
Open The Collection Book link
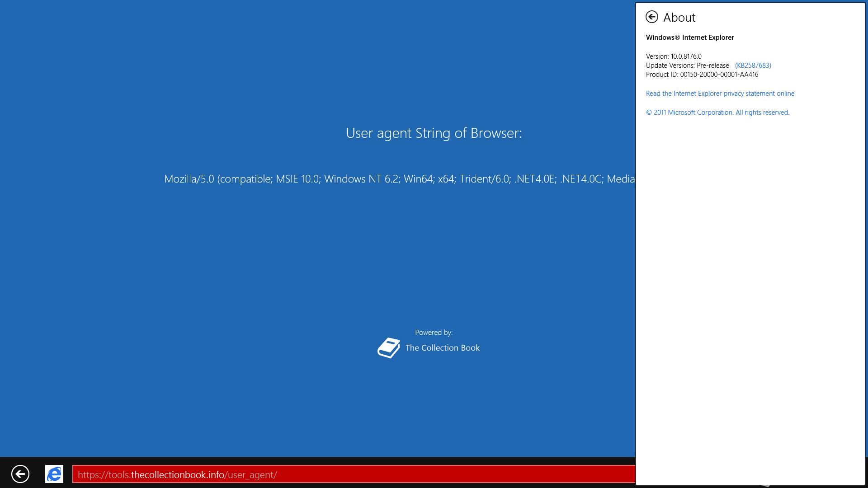pyautogui.click(x=443, y=348)
